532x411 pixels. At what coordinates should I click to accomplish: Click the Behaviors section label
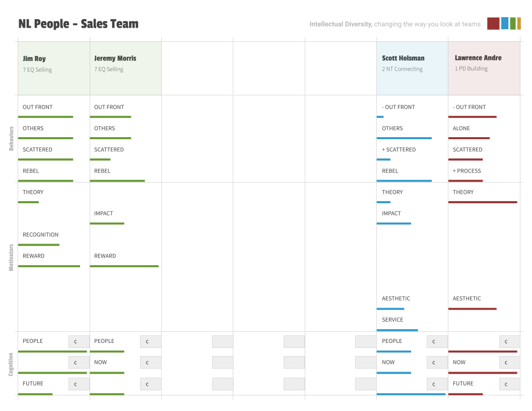pos(11,139)
